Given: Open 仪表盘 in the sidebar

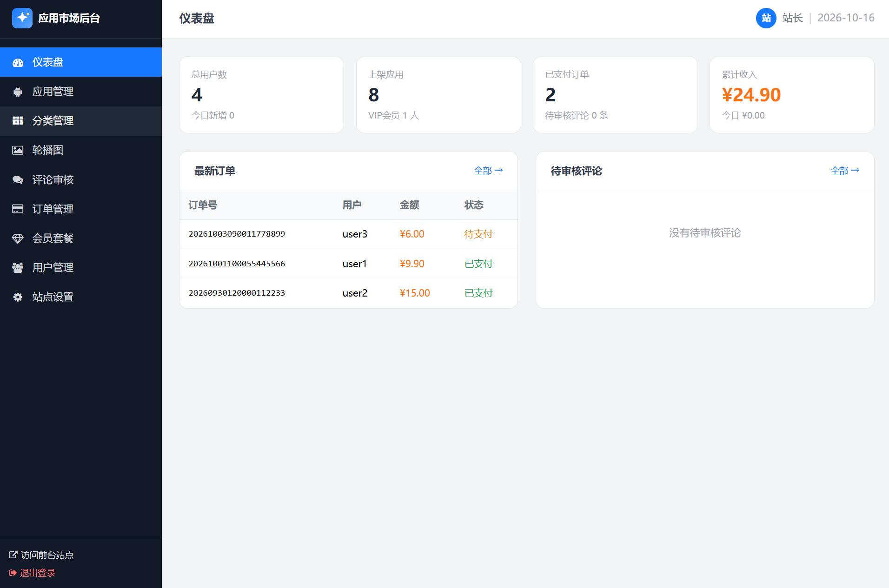Looking at the screenshot, I should 81,62.
